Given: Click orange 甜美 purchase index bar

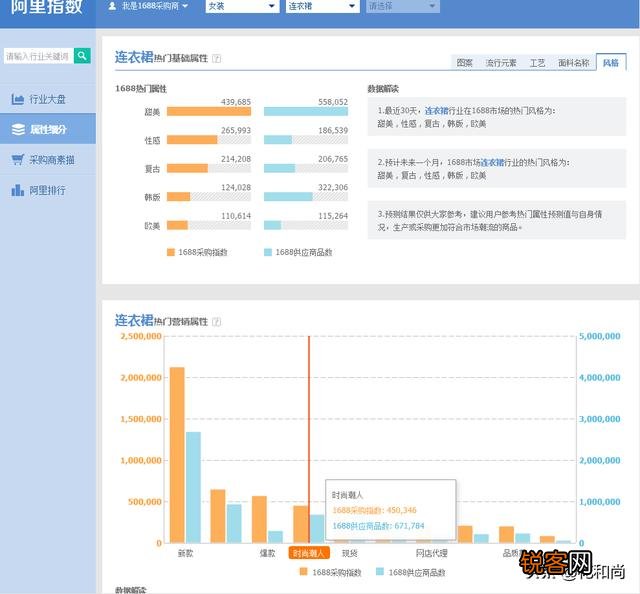Looking at the screenshot, I should click(x=209, y=111).
